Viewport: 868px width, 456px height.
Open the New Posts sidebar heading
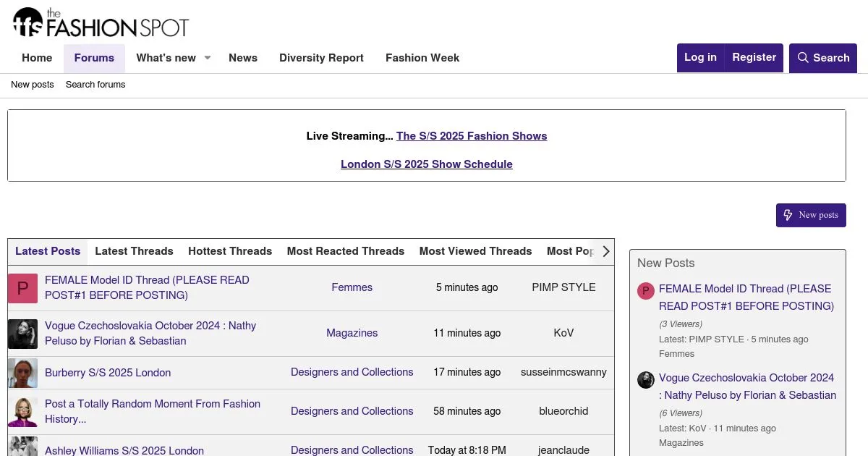tap(665, 263)
